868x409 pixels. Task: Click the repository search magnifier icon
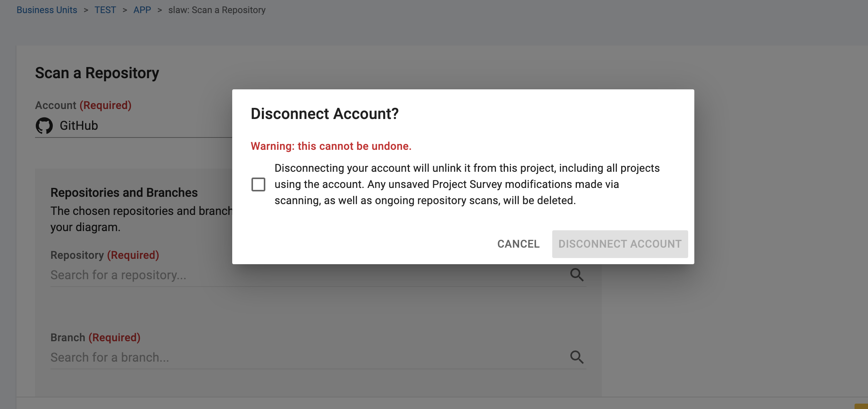coord(576,275)
